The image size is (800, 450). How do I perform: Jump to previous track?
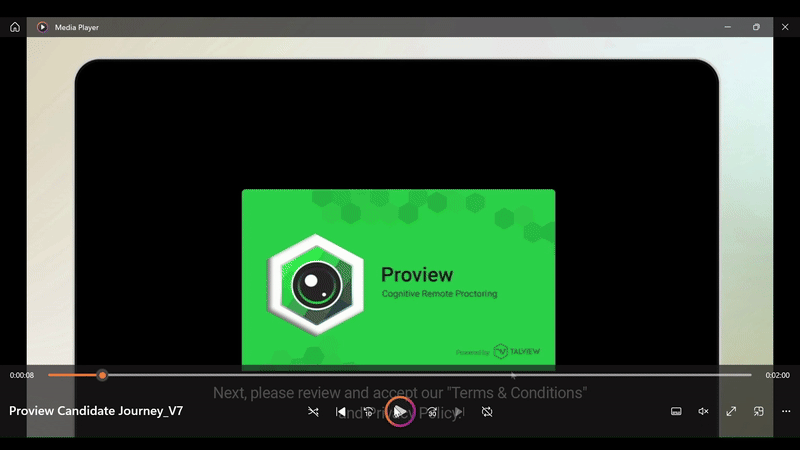[341, 411]
